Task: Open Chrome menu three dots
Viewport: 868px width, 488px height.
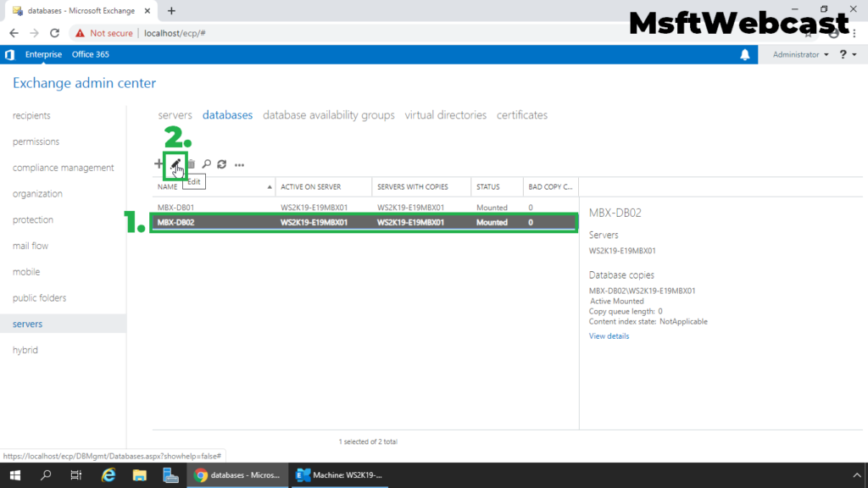Action: pos(854,33)
